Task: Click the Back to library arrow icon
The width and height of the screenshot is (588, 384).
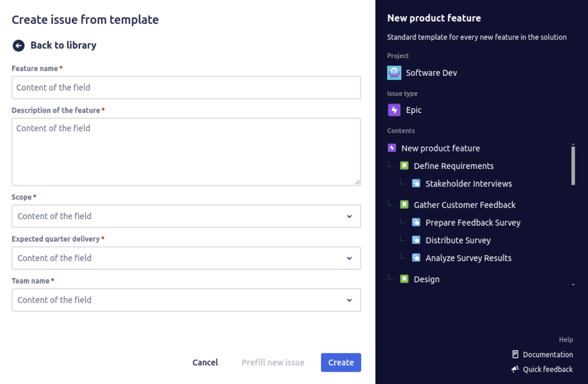Action: (18, 46)
